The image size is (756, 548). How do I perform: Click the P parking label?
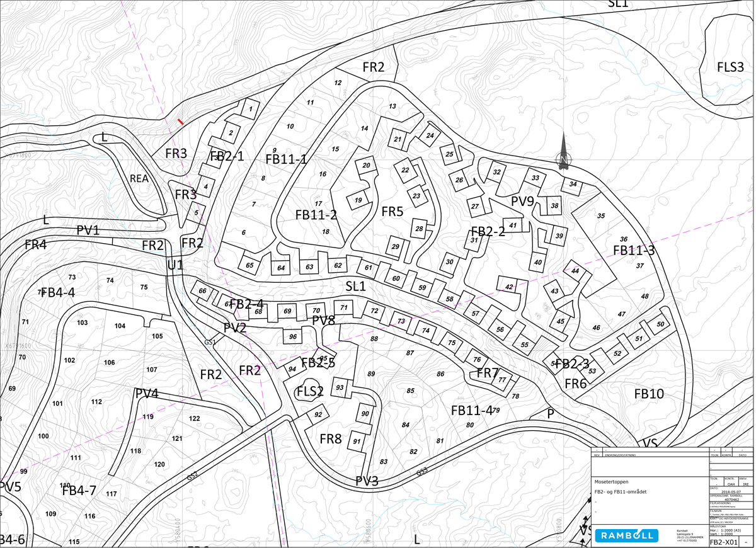(x=550, y=414)
